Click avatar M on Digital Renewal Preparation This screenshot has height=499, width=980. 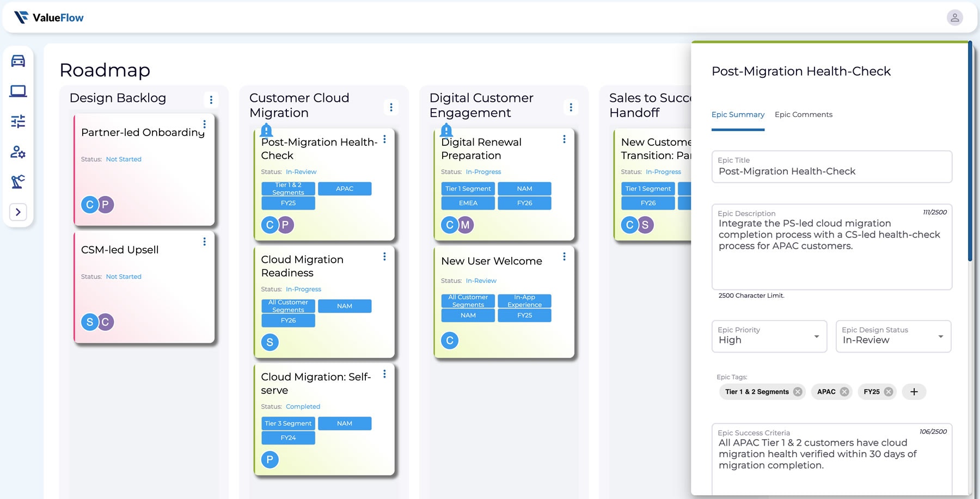pos(465,225)
